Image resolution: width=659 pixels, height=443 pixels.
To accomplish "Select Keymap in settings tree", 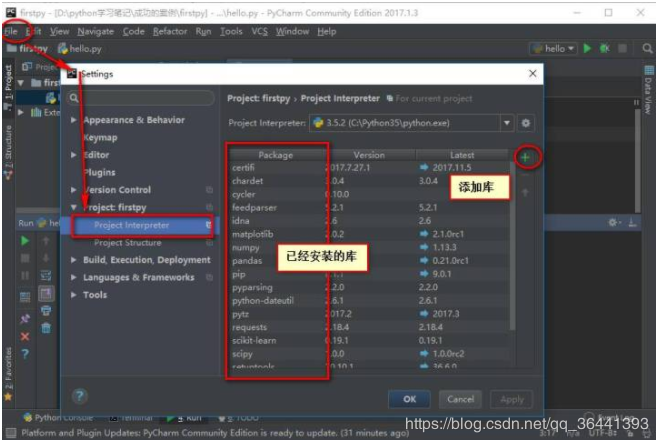I will (100, 138).
